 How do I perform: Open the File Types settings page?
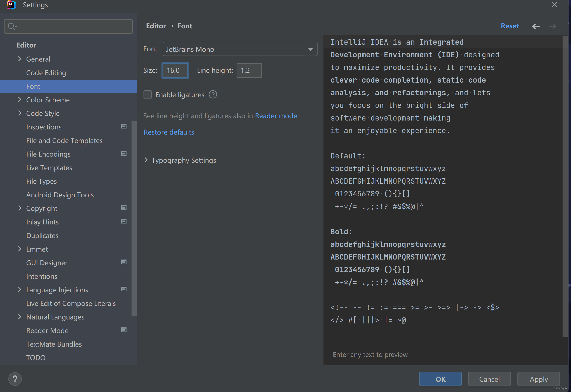pos(41,181)
